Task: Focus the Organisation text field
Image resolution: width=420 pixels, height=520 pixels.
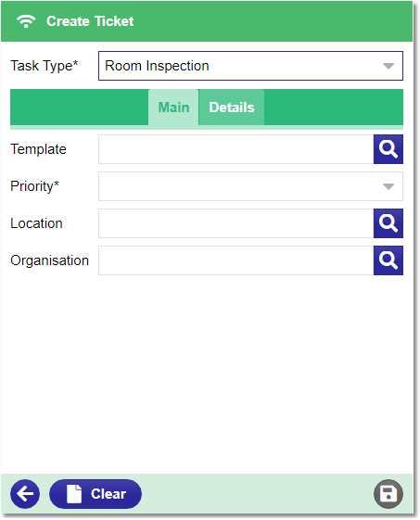Action: 235,260
